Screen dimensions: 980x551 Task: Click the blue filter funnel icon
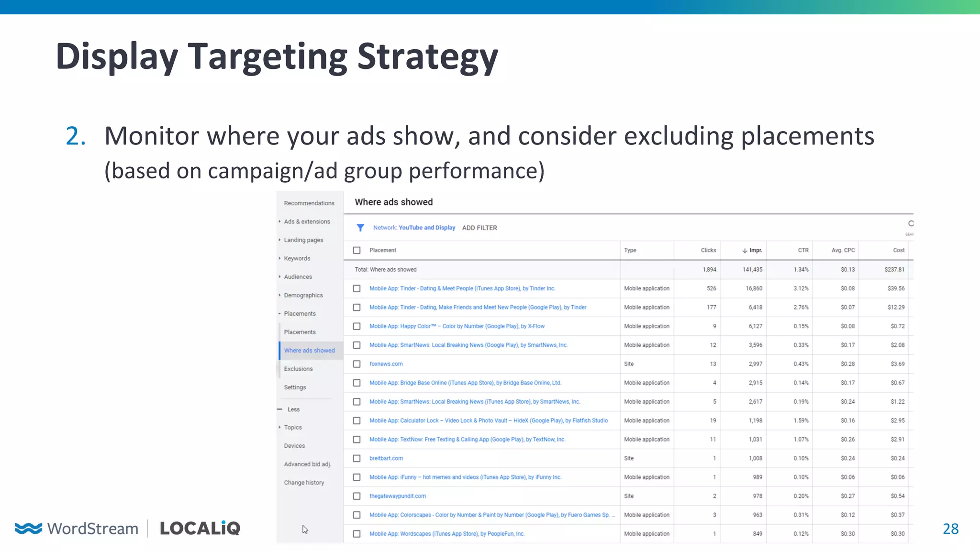[x=360, y=228]
